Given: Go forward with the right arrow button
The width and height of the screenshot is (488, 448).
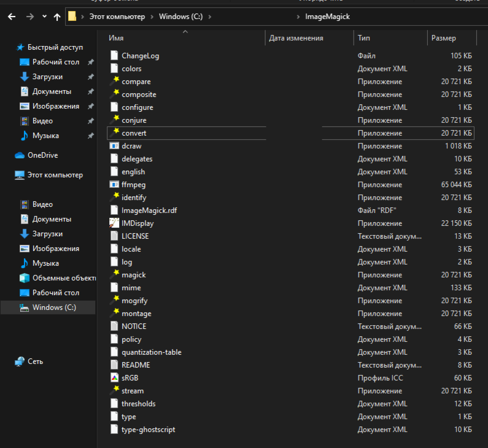Looking at the screenshot, I should [x=30, y=17].
